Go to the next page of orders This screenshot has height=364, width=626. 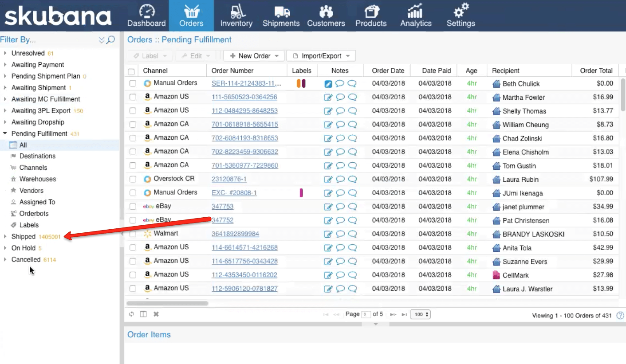click(x=393, y=314)
